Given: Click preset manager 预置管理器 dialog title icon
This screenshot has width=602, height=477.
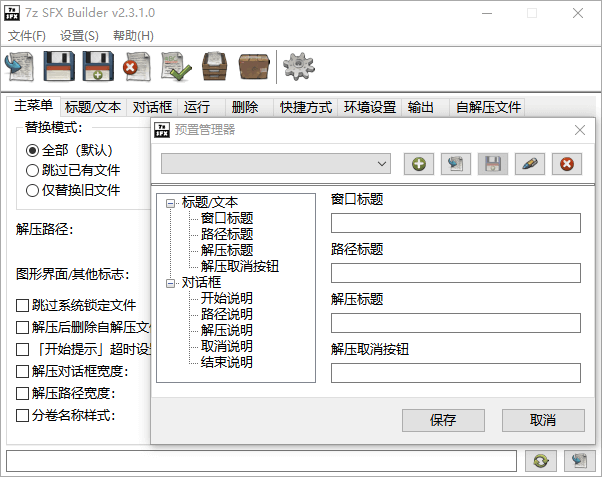Looking at the screenshot, I should (162, 130).
